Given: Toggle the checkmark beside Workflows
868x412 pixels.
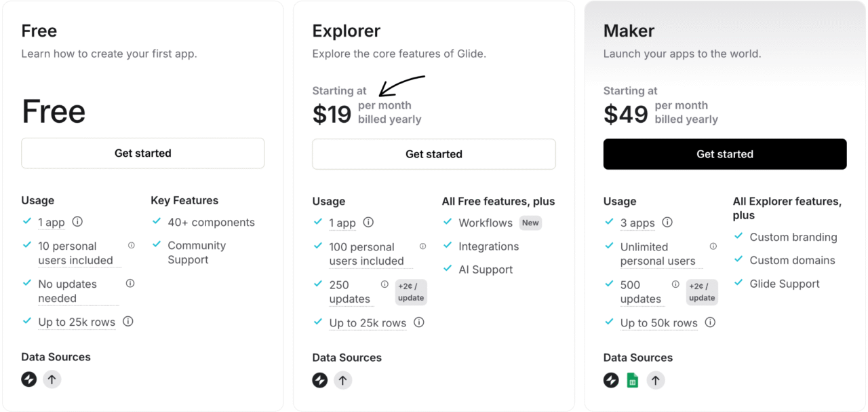Looking at the screenshot, I should click(448, 223).
